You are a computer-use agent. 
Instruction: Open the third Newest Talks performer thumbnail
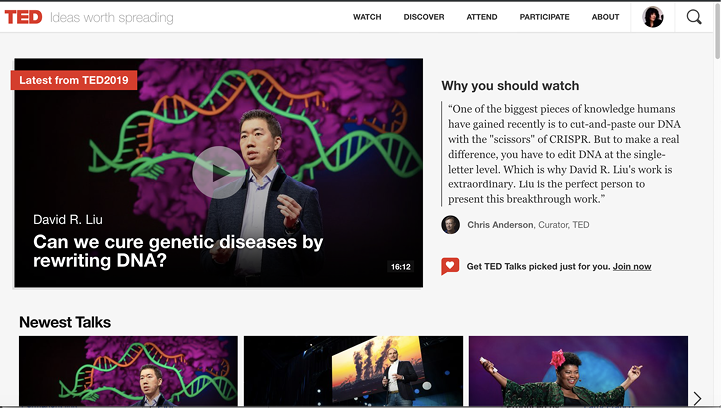click(x=578, y=371)
